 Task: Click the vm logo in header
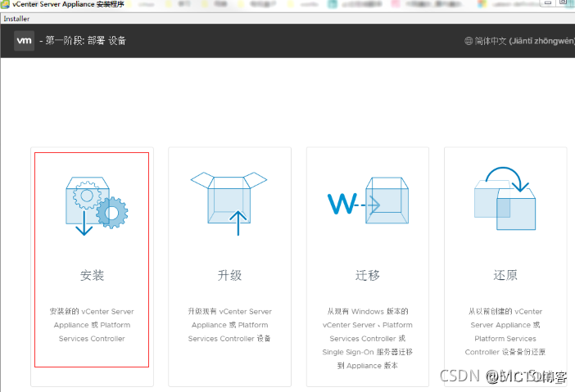(25, 41)
